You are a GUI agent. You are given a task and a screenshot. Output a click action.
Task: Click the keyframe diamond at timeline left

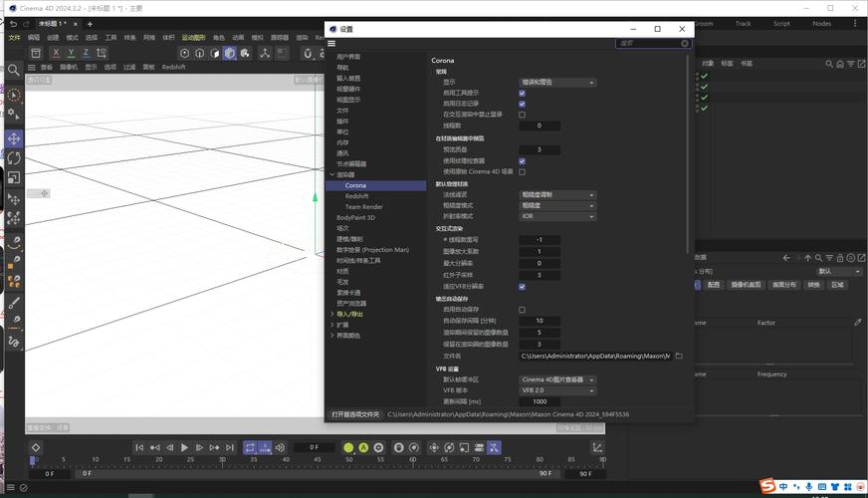(36, 447)
